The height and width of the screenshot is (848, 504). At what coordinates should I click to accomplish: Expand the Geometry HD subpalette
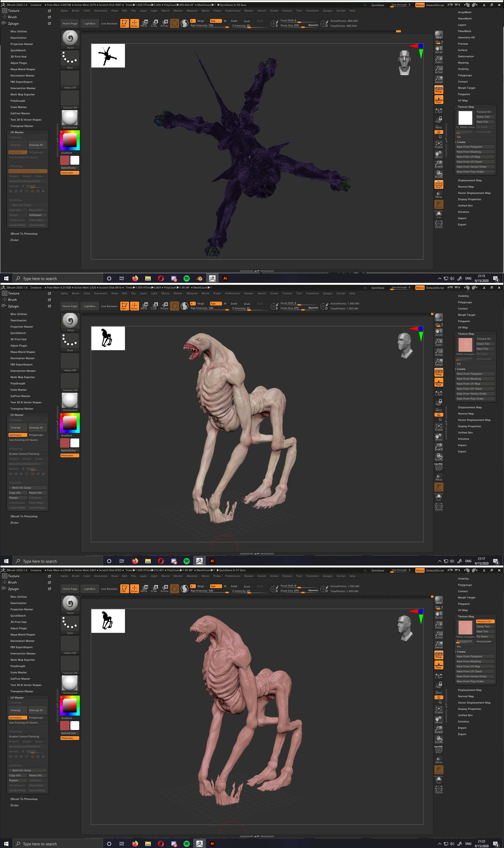[466, 37]
